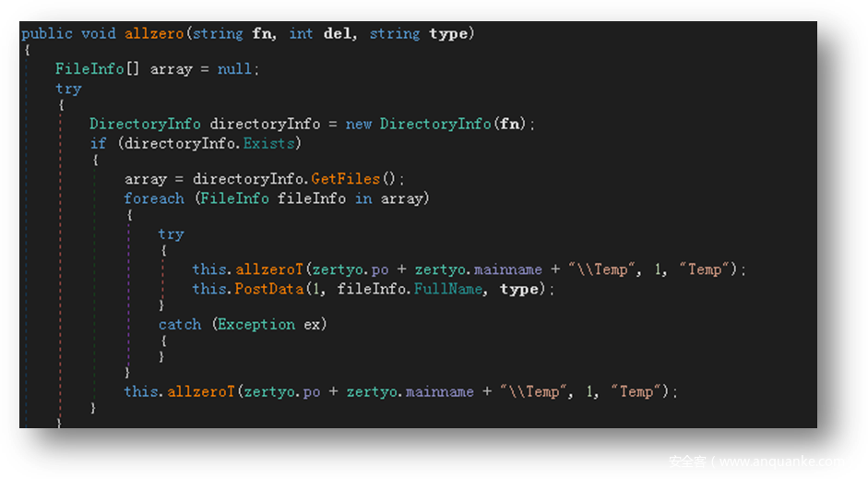
Task: Click the foreach keyword
Action: [x=154, y=198]
